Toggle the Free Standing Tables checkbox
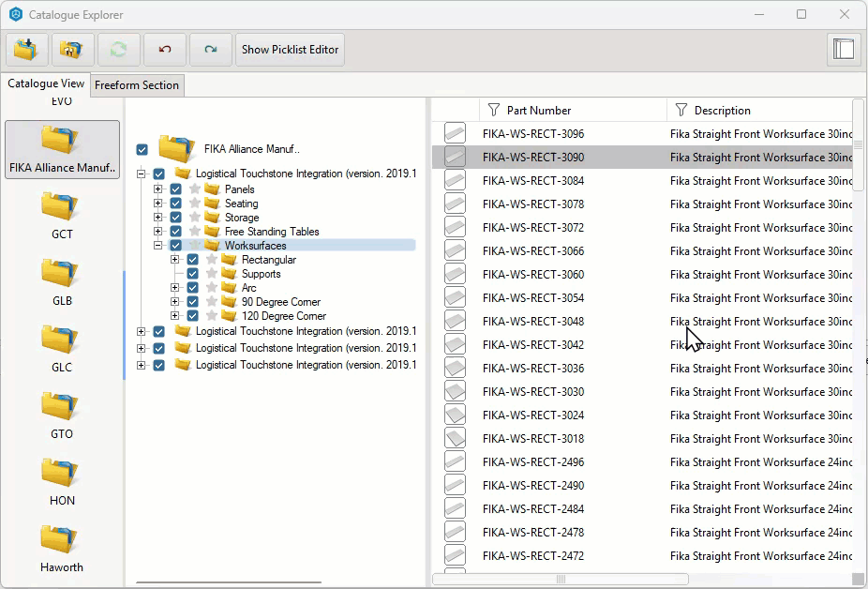The width and height of the screenshot is (868, 589). coord(176,231)
